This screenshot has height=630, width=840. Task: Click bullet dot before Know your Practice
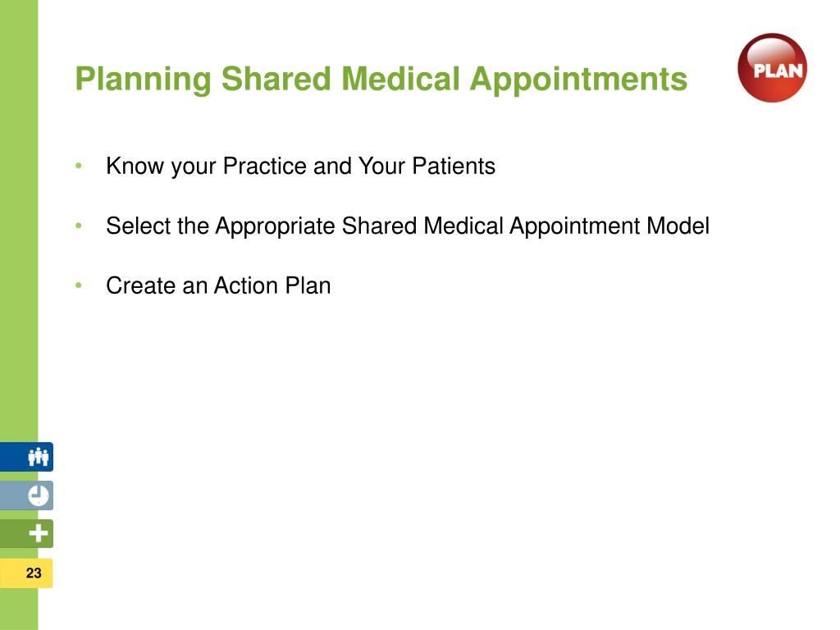[79, 166]
